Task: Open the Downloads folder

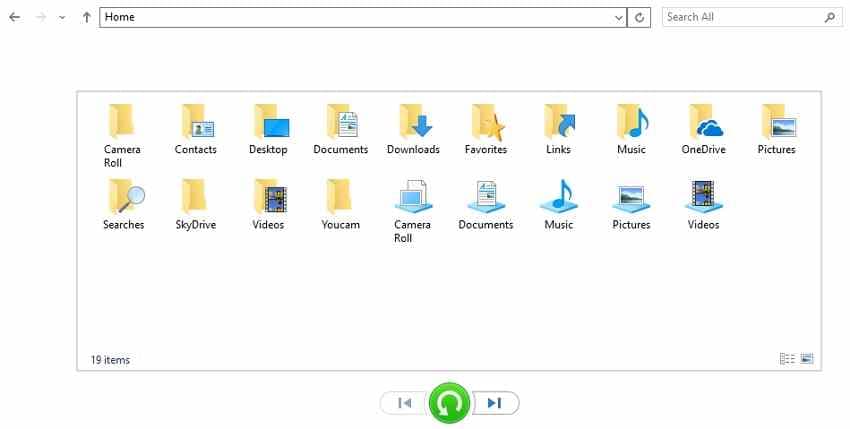Action: point(413,129)
